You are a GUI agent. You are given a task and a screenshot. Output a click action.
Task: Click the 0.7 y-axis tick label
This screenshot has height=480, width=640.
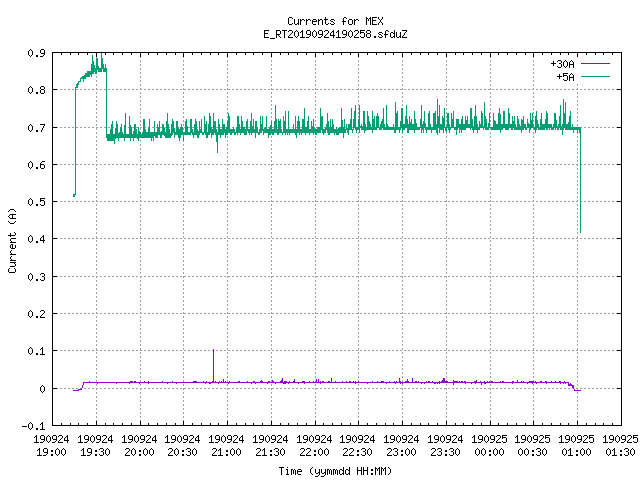[x=36, y=128]
